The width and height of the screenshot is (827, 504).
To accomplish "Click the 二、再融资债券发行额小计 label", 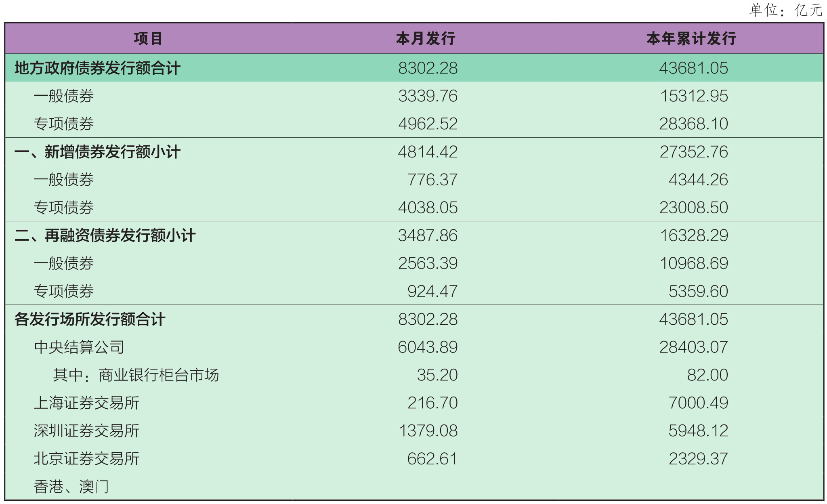I will point(105,236).
